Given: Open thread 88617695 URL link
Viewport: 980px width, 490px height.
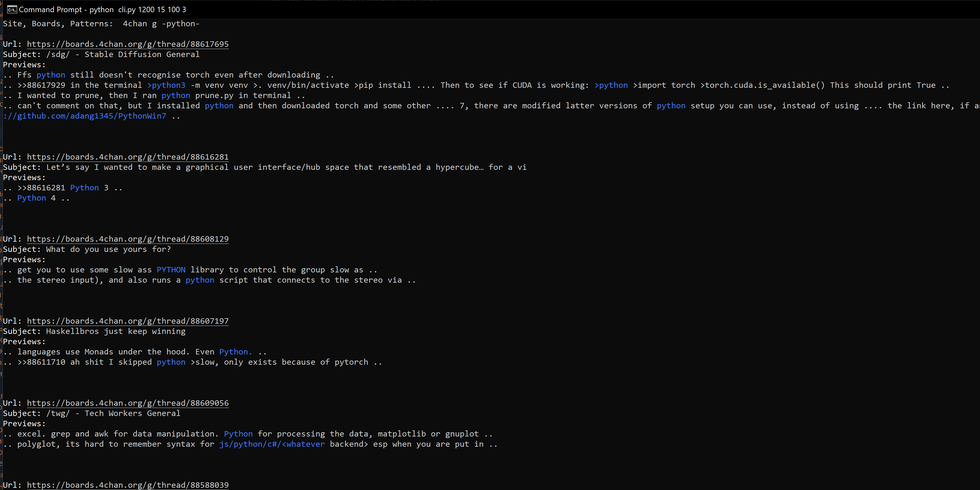Looking at the screenshot, I should pyautogui.click(x=128, y=44).
